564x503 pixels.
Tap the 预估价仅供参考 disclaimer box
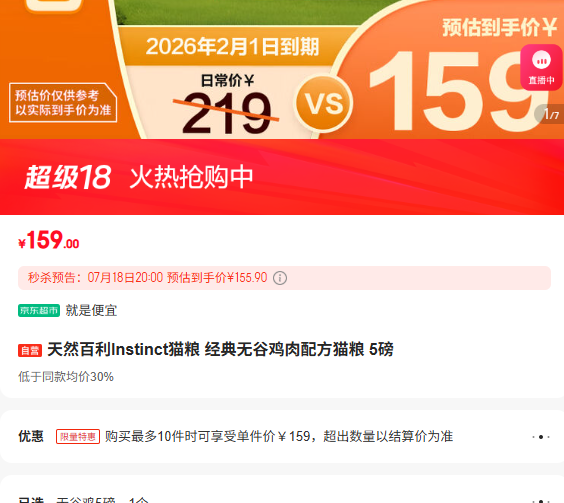(x=63, y=103)
